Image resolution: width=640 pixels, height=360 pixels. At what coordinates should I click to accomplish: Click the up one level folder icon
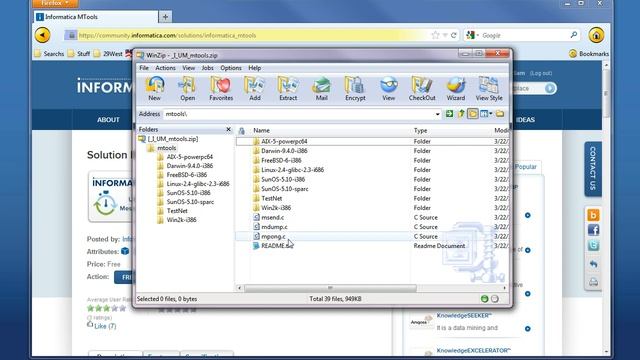coord(461,114)
